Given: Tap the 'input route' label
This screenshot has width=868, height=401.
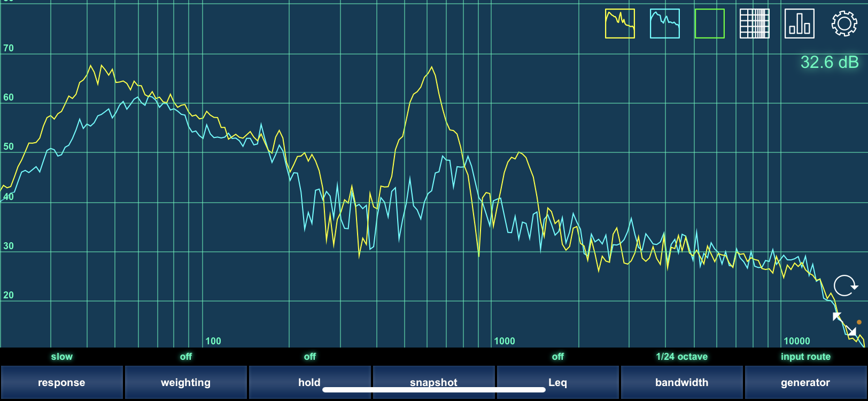Looking at the screenshot, I should 805,357.
